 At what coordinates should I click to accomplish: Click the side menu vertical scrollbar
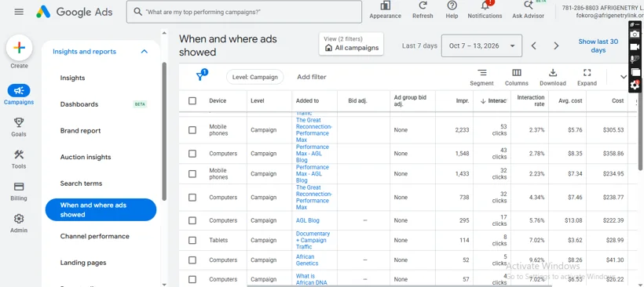tap(164, 131)
